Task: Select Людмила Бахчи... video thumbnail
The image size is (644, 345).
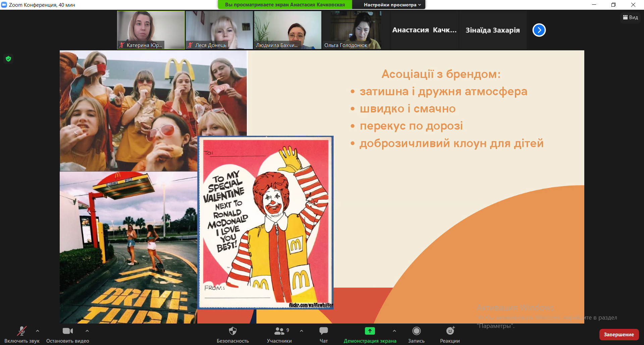Action: pos(288,30)
